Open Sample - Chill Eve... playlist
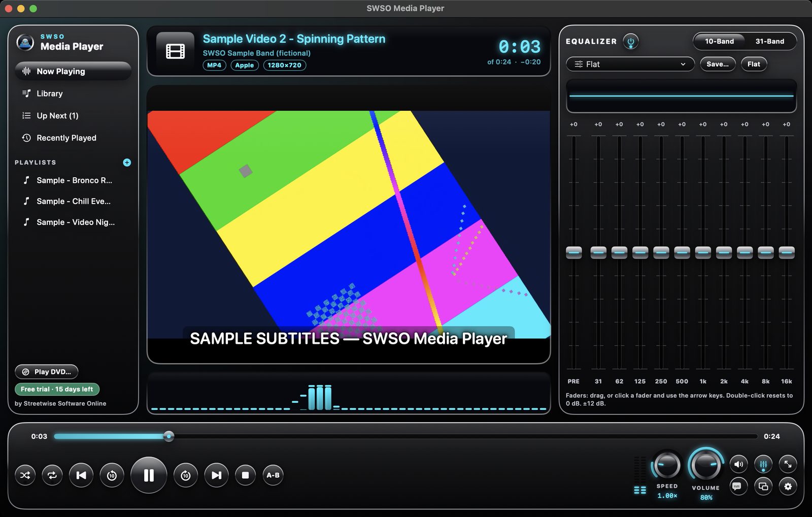Viewport: 812px width, 517px height. coord(73,201)
